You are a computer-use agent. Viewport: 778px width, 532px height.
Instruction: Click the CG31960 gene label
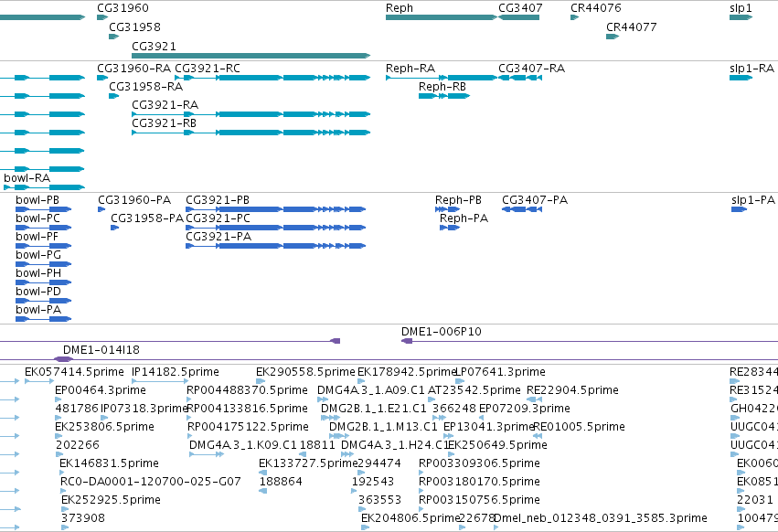[x=123, y=8]
